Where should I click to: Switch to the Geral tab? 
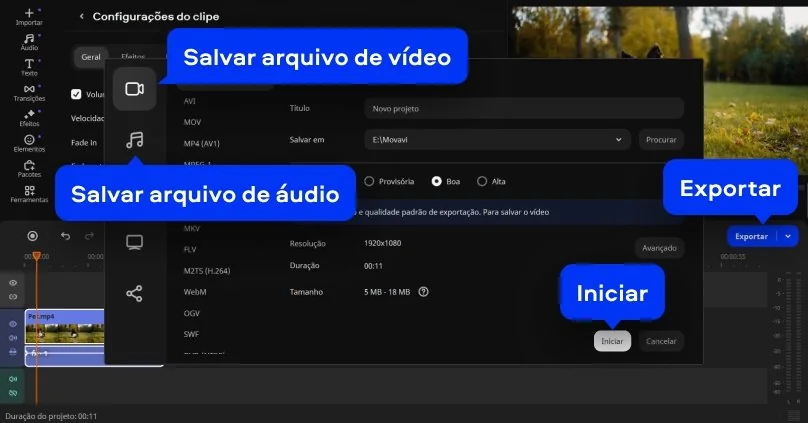pos(91,57)
